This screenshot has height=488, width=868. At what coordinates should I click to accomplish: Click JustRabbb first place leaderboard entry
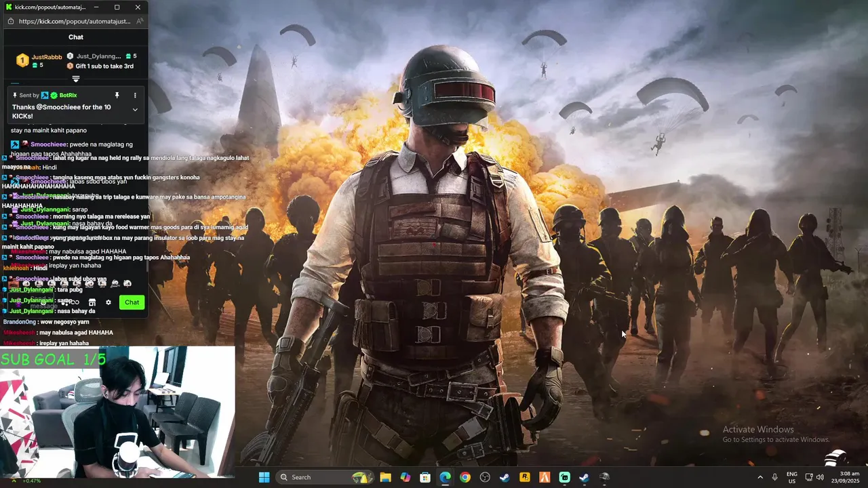(39, 61)
